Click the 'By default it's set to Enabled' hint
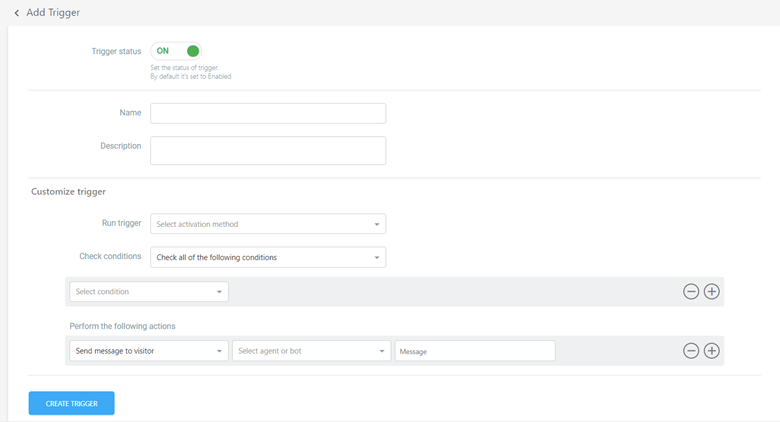780x422 pixels. point(191,77)
